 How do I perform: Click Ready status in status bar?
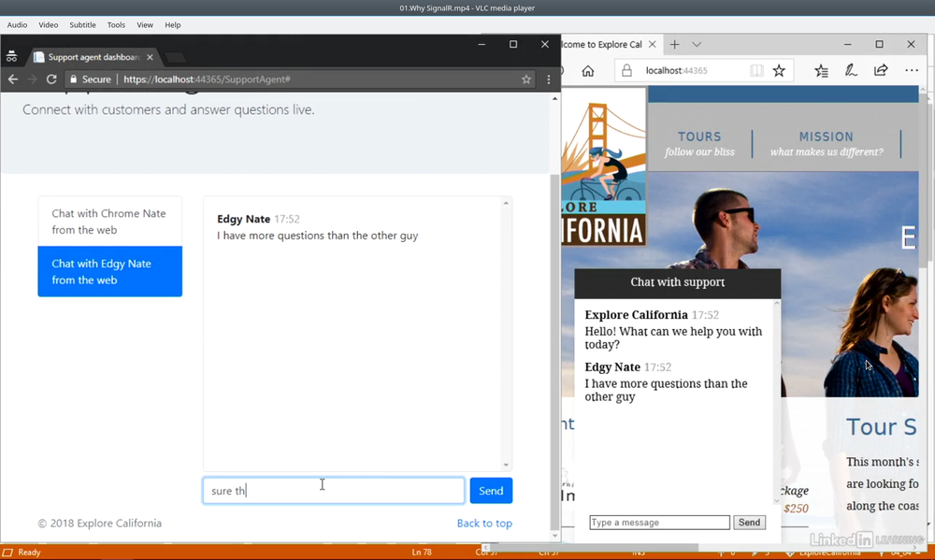click(x=29, y=553)
